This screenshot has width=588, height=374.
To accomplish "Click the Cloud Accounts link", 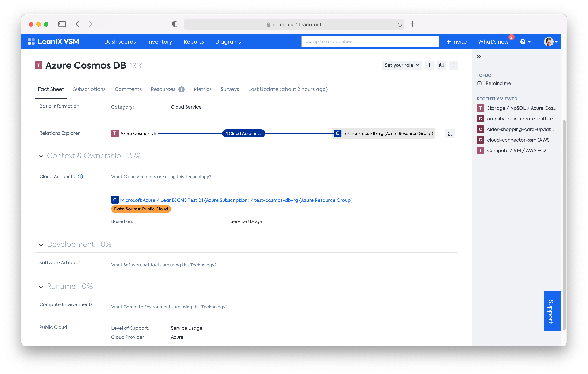I will [57, 176].
